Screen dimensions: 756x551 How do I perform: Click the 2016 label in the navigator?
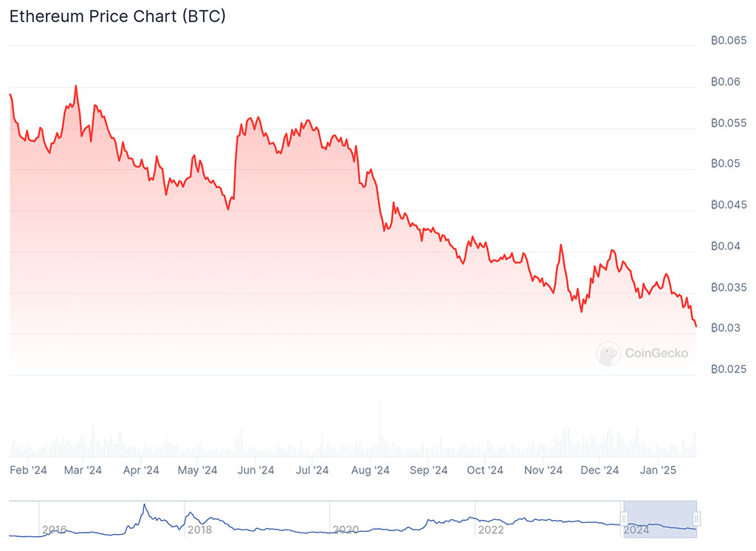pos(55,530)
